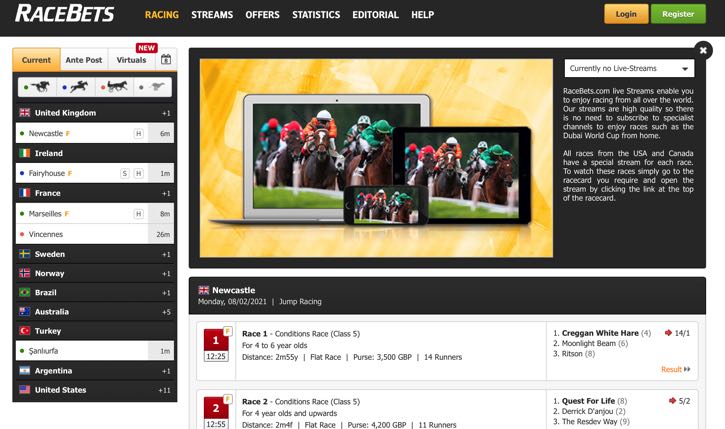Viewport: 725px width, 429px height.
Task: Click the Argentina flag icon
Action: tap(25, 371)
